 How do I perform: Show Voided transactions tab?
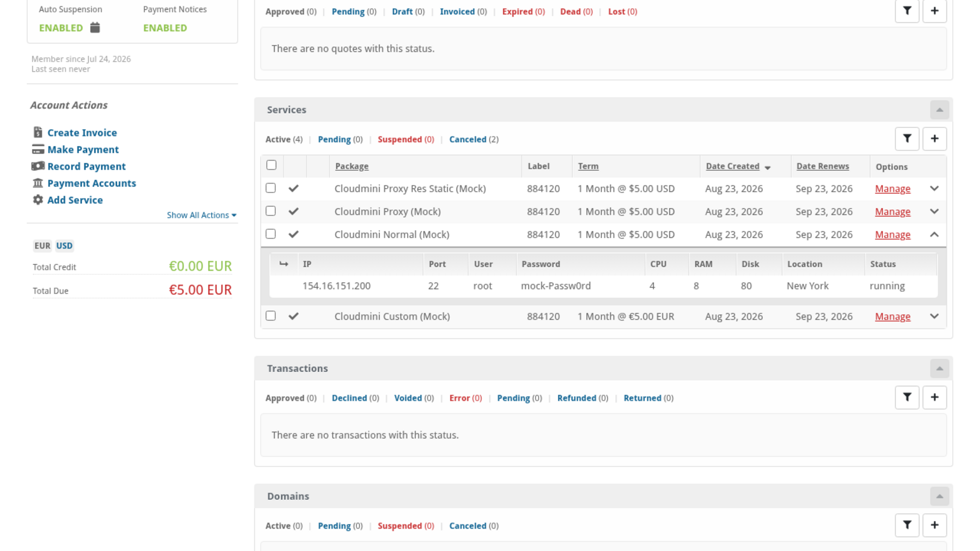(414, 398)
